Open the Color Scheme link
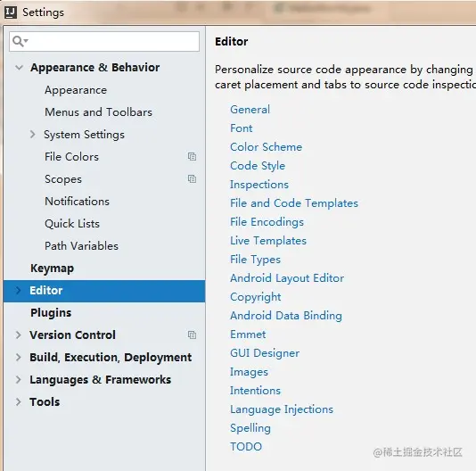 (267, 147)
